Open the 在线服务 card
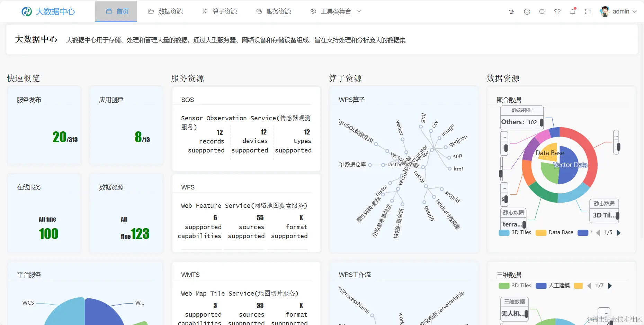 [x=44, y=213]
